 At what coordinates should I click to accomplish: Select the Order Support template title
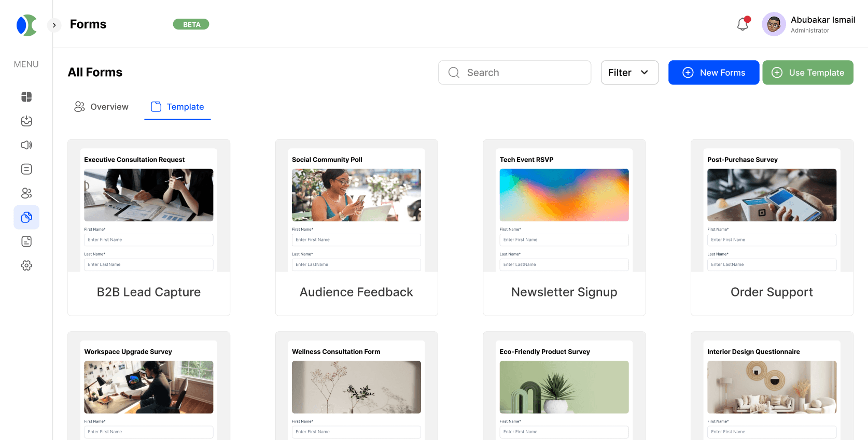[772, 292]
